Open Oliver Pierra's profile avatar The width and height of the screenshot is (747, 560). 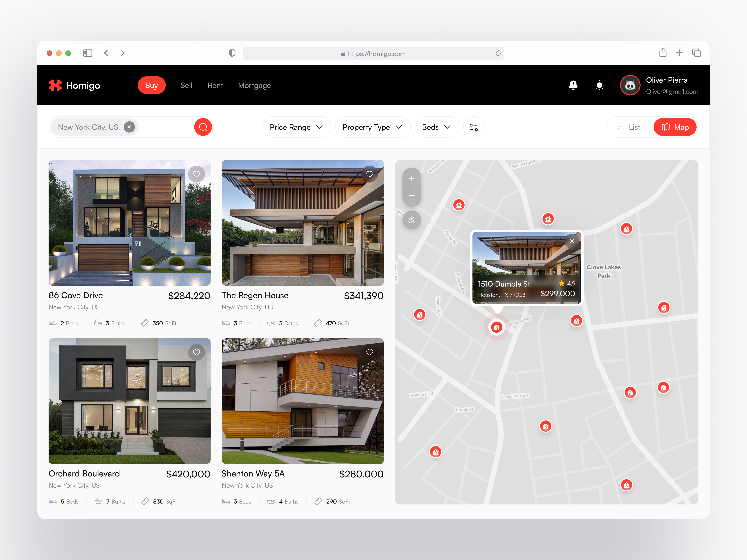[630, 85]
